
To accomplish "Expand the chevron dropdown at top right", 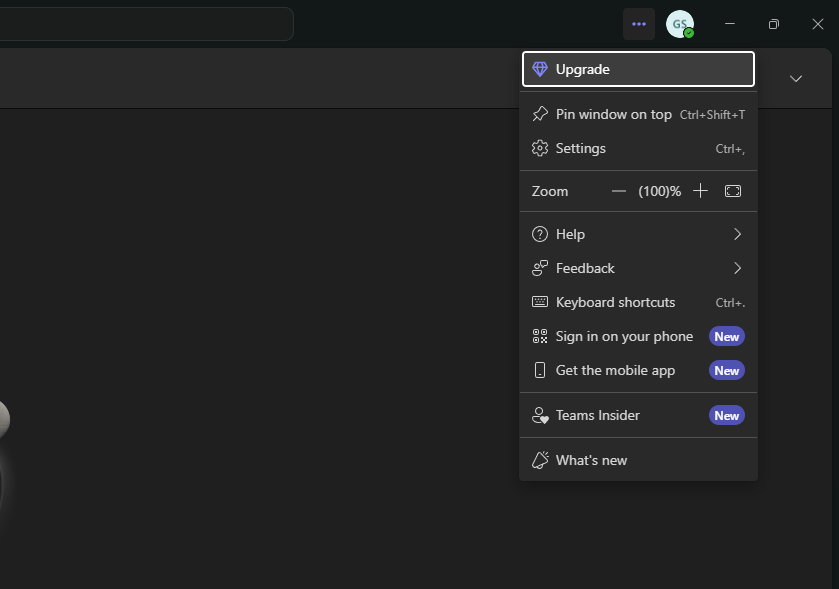I will pos(796,78).
